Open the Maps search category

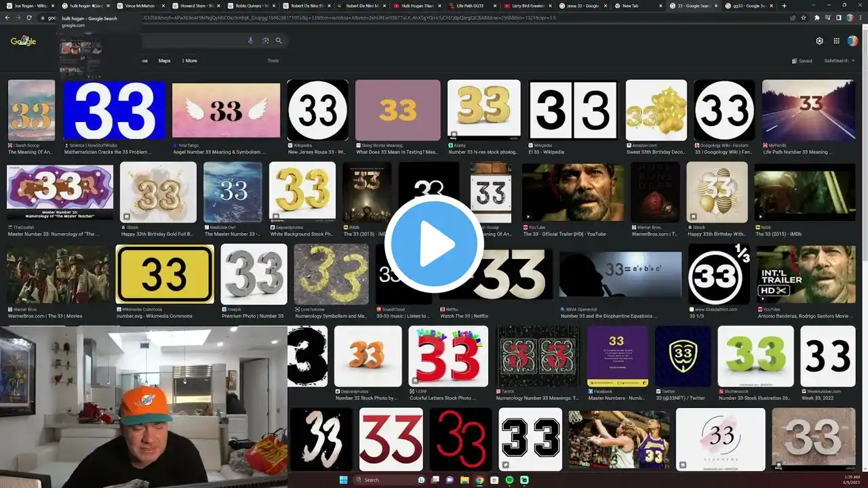165,61
